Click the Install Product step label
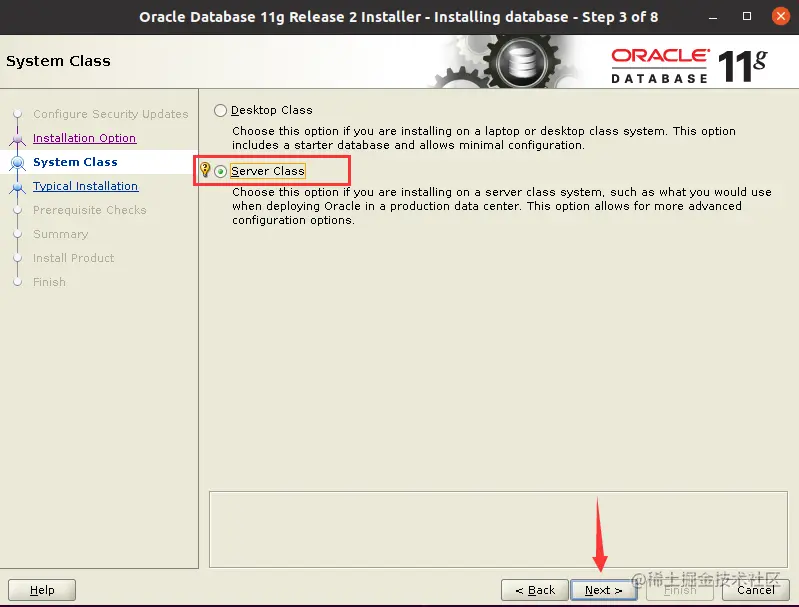 73,258
